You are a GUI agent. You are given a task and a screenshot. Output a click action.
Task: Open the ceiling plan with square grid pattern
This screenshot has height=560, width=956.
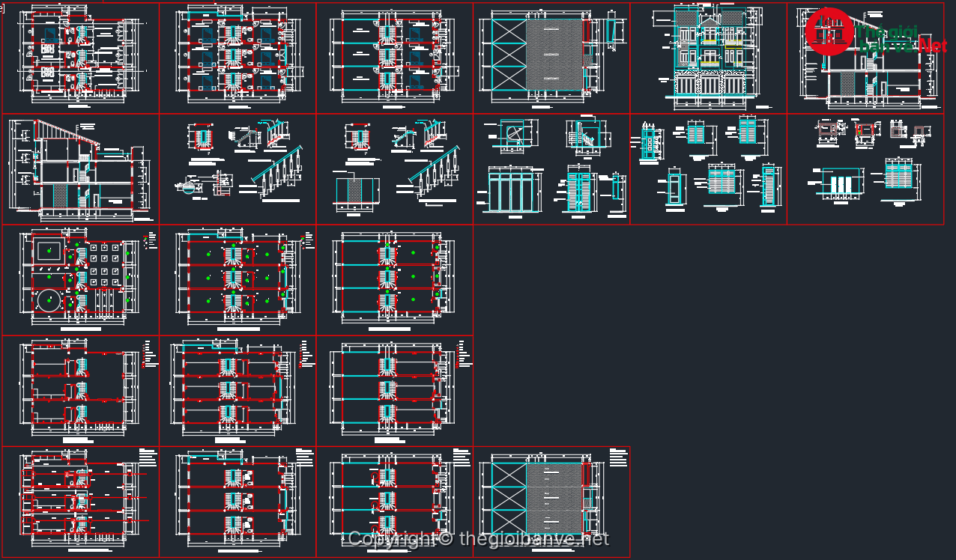pos(80,280)
